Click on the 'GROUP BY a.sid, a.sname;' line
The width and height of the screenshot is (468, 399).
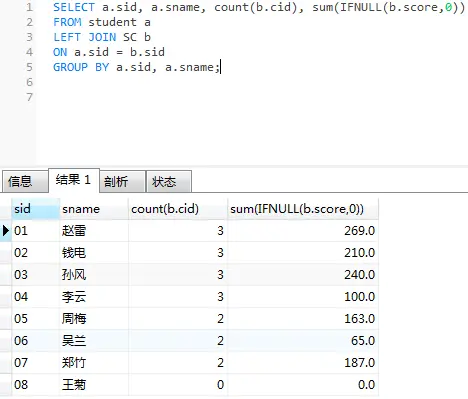tap(137, 67)
